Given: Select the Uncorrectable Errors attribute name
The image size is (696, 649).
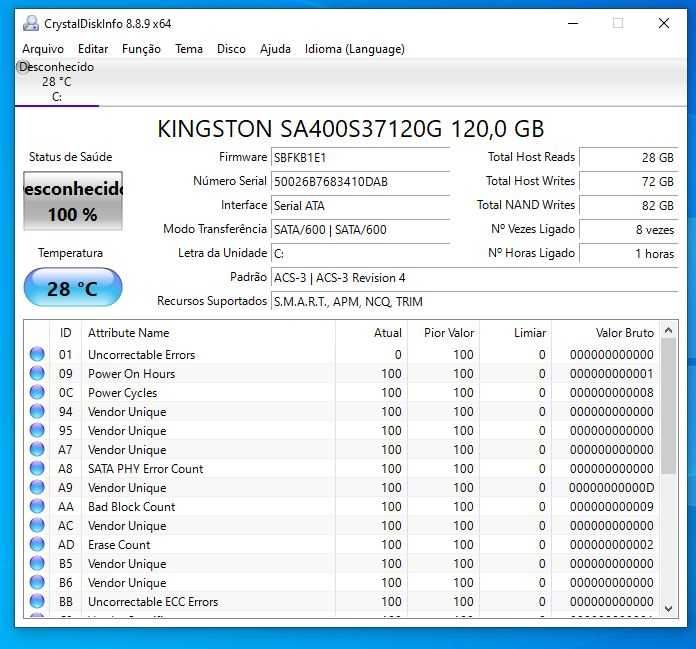Looking at the screenshot, I should point(142,355).
